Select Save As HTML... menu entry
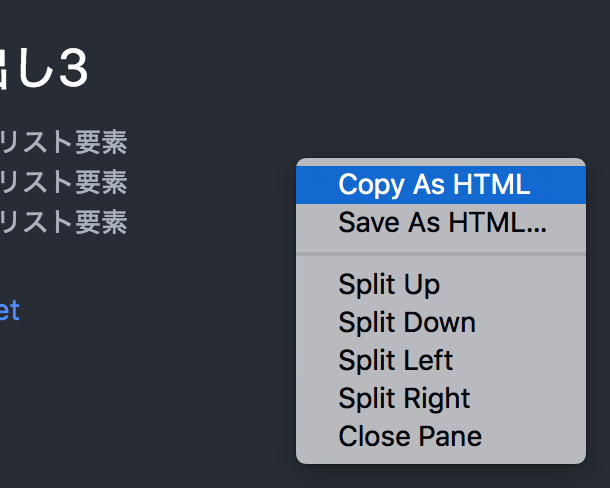 pyautogui.click(x=442, y=222)
